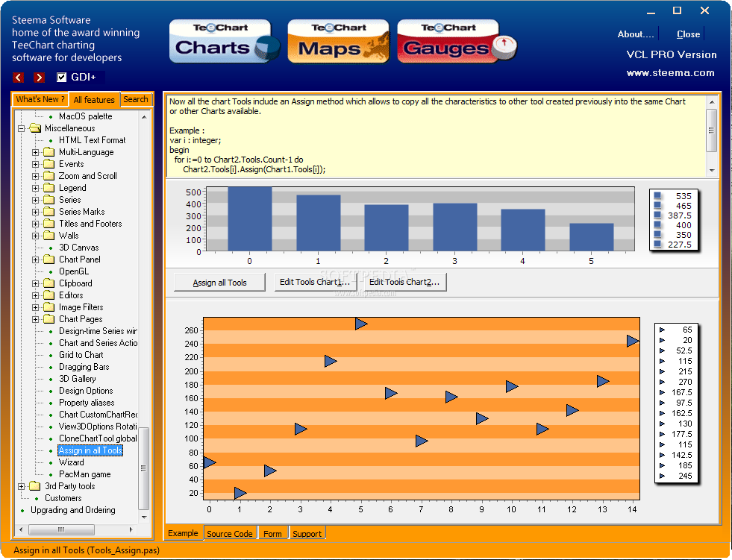Image resolution: width=732 pixels, height=560 pixels.
Task: Select the Dragging Bars tree item
Action: click(x=84, y=367)
